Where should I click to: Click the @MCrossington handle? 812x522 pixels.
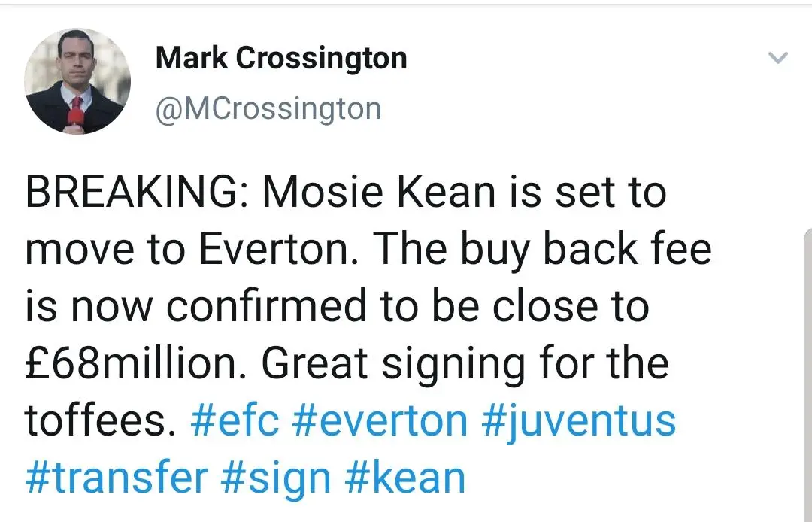click(268, 109)
